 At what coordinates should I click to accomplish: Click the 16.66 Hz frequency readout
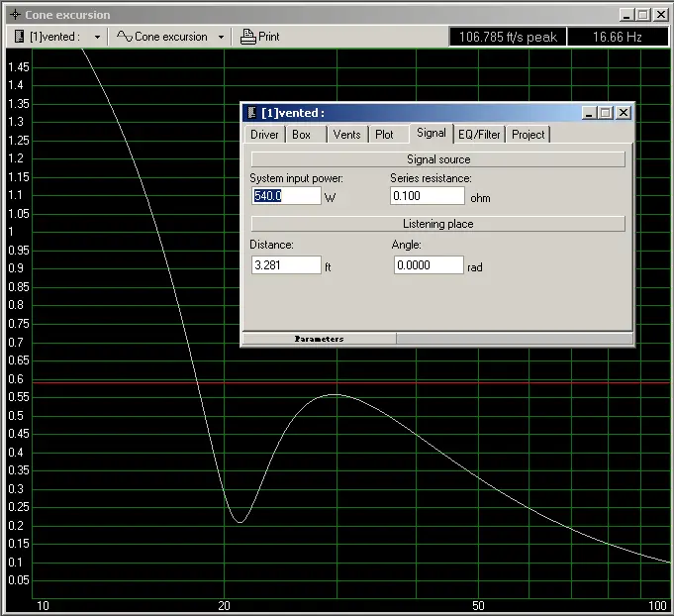pos(618,37)
